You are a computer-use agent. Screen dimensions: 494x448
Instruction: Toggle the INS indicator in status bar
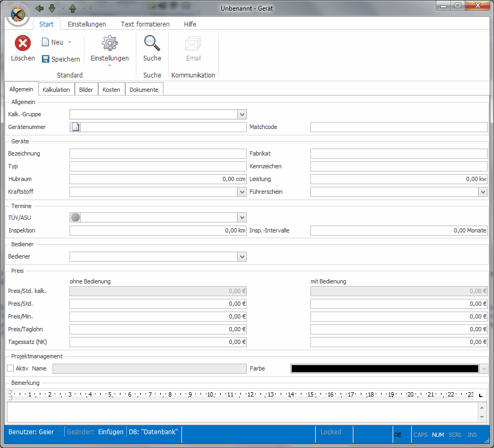tap(472, 435)
